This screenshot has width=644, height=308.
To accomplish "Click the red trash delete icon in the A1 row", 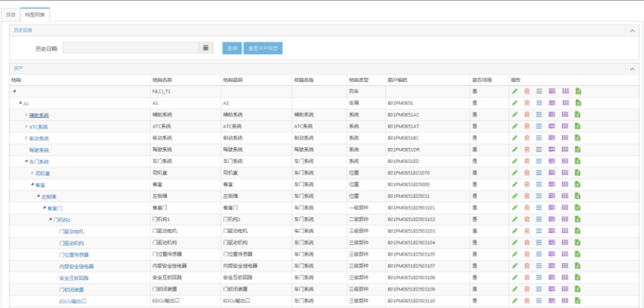I will point(527,103).
